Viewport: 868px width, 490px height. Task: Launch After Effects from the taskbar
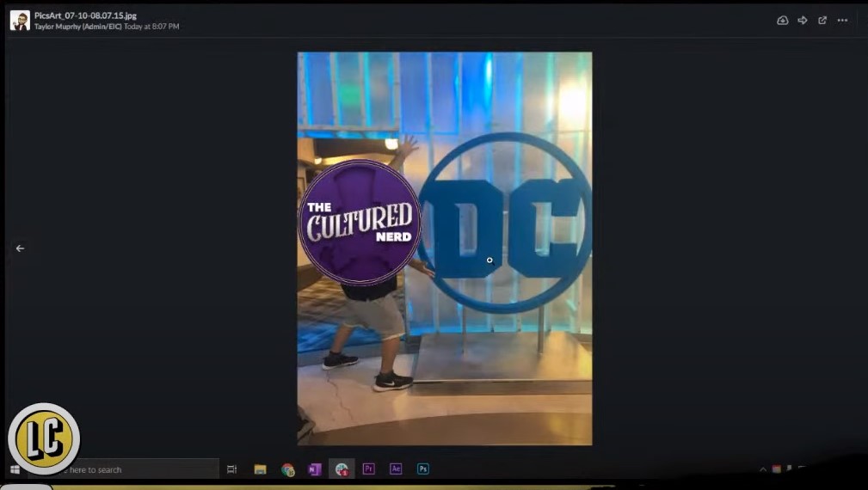pos(396,469)
